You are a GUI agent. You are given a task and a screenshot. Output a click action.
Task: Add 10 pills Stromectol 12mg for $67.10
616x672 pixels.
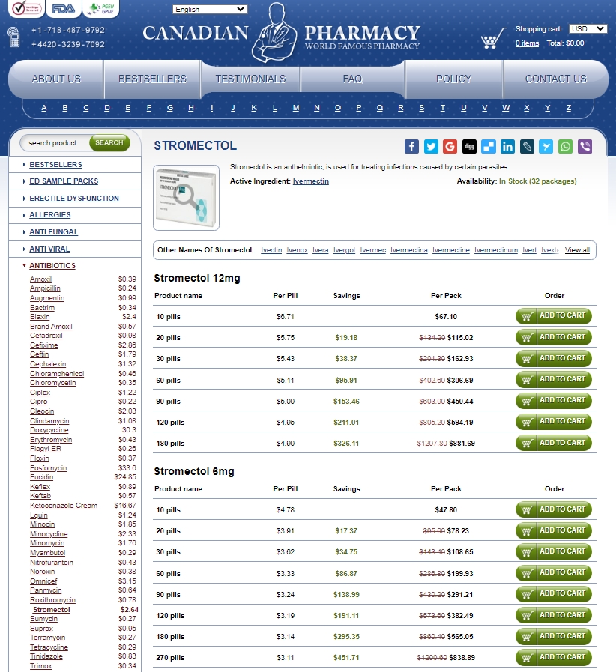[553, 316]
